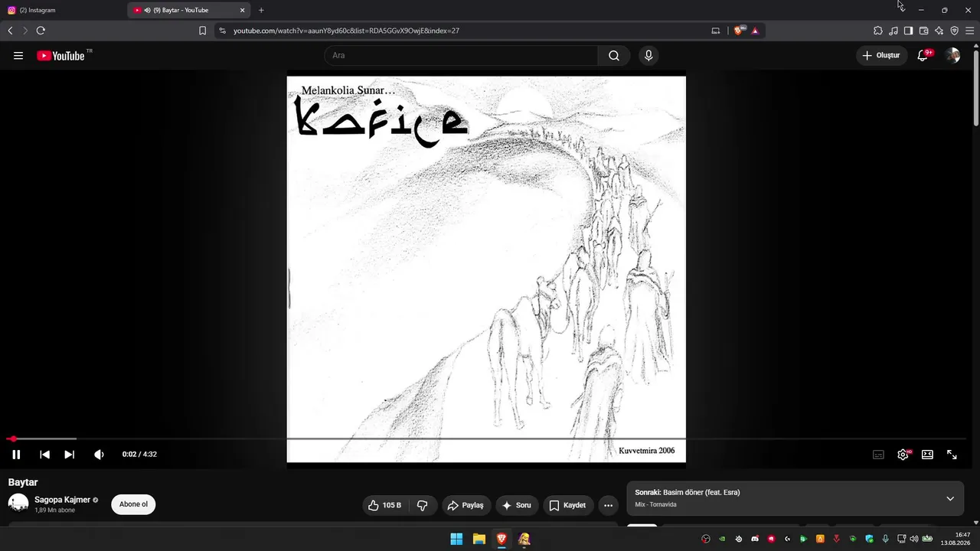The width and height of the screenshot is (980, 551).
Task: Open the browser extensions puzzle icon
Action: [878, 31]
